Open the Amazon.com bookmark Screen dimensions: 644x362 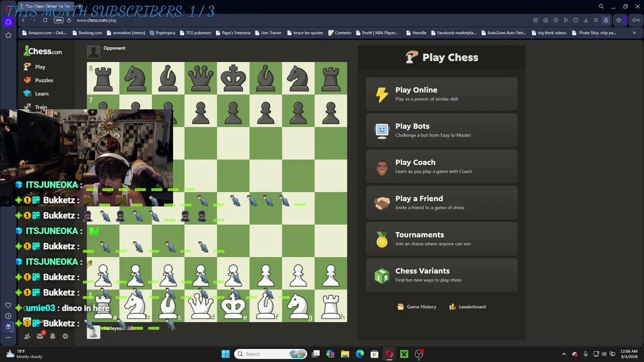pos(44,33)
